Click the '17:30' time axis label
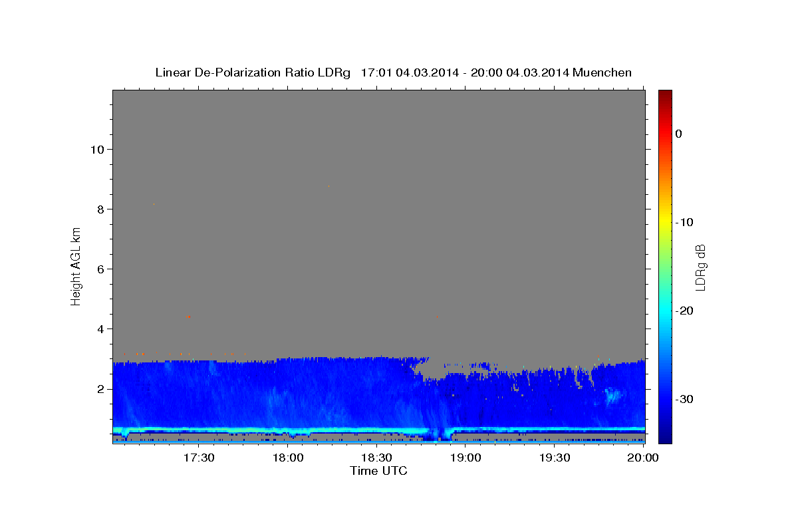The height and width of the screenshot is (532, 798). (198, 458)
